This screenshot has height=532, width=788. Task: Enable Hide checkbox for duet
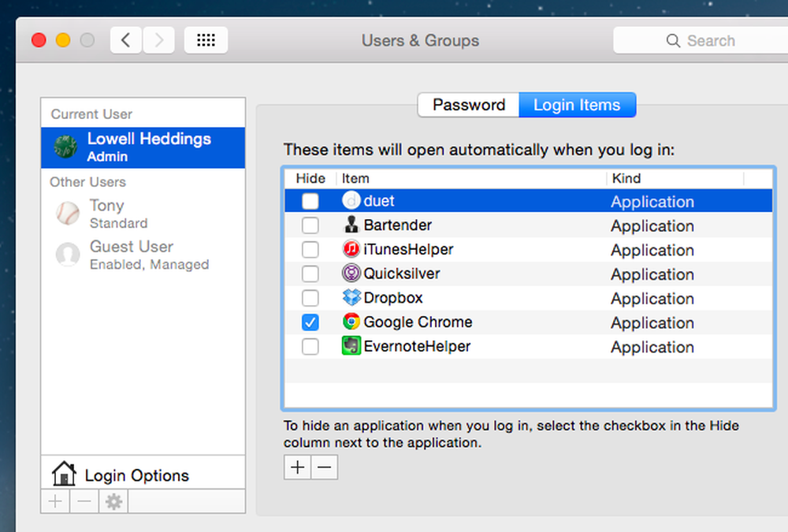tap(310, 201)
